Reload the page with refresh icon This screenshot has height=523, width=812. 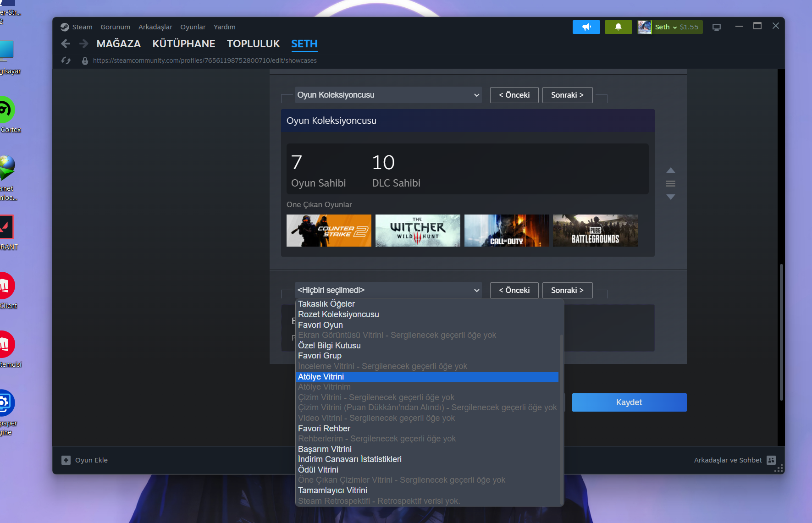66,61
